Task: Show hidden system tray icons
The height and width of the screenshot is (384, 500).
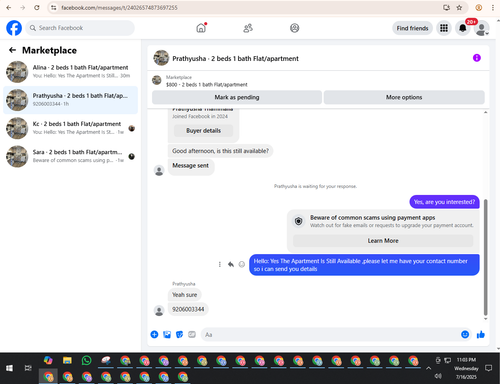Action: [428, 368]
